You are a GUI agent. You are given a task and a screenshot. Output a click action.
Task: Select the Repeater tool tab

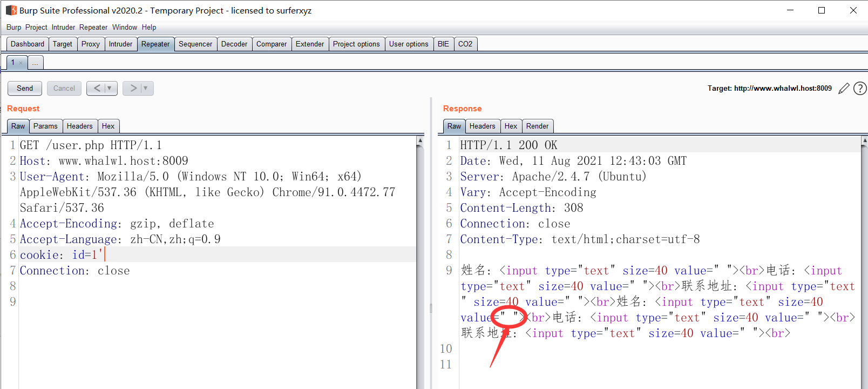[155, 44]
